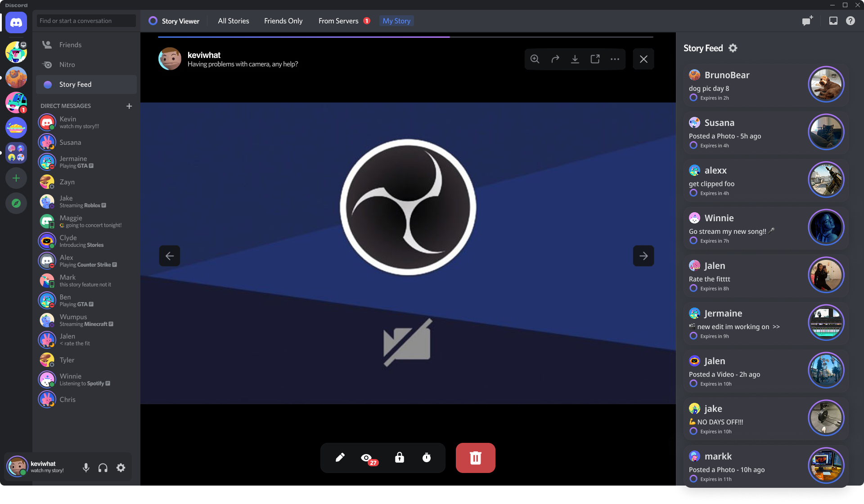
Task: Go to previous story arrow
Action: pos(170,256)
